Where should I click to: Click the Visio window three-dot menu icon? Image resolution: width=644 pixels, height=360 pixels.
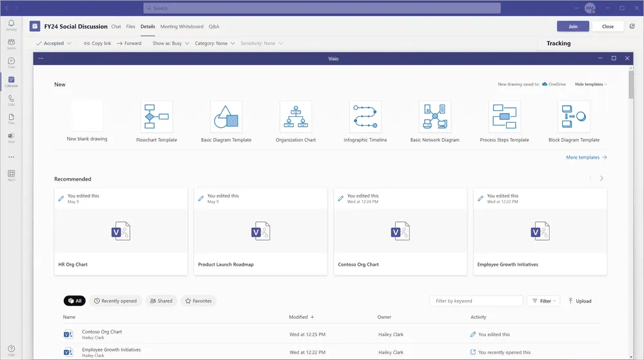click(41, 58)
